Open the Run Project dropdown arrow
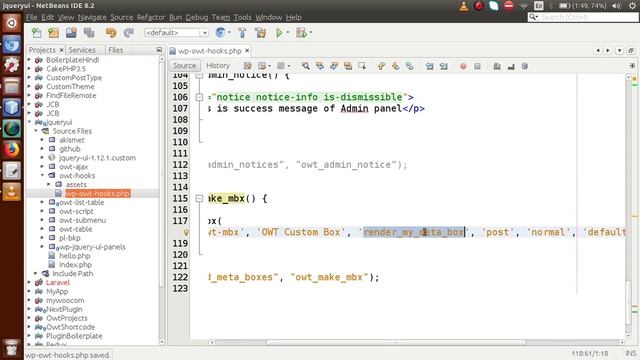The height and width of the screenshot is (360, 640). point(288,33)
